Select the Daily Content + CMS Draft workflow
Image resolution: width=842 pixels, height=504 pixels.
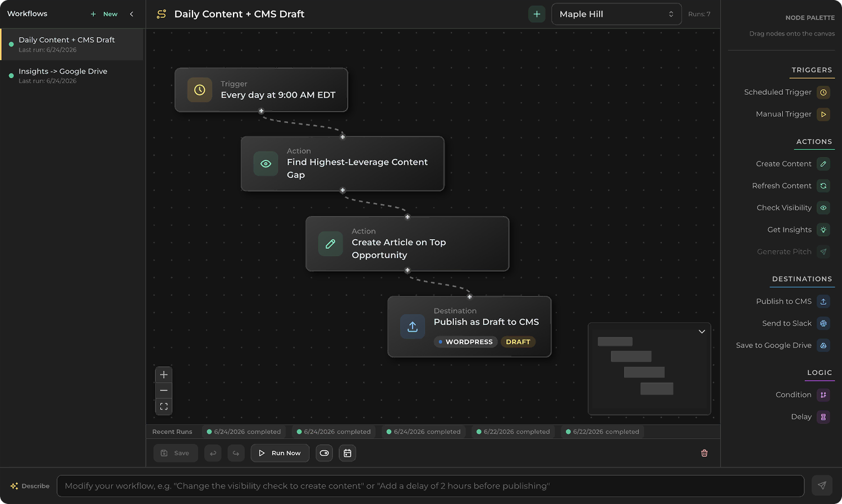72,44
